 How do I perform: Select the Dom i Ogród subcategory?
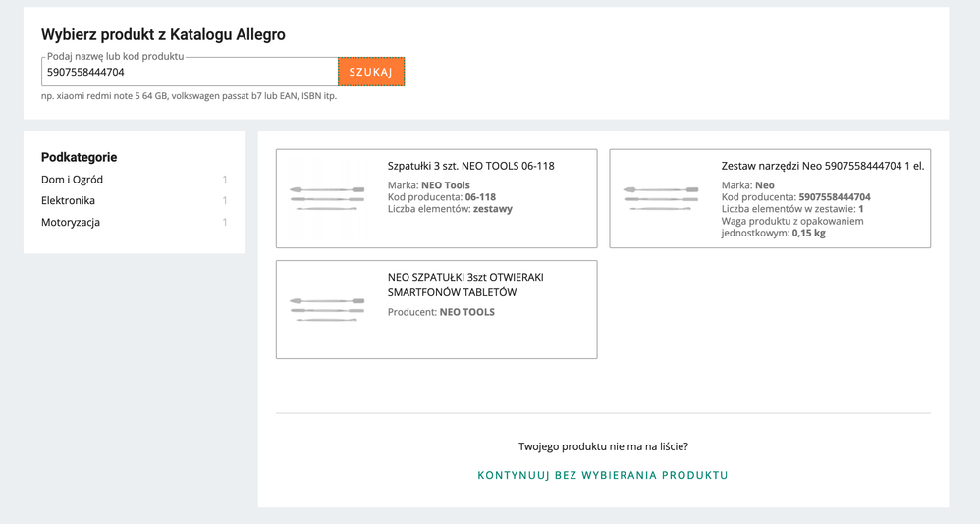(x=72, y=180)
